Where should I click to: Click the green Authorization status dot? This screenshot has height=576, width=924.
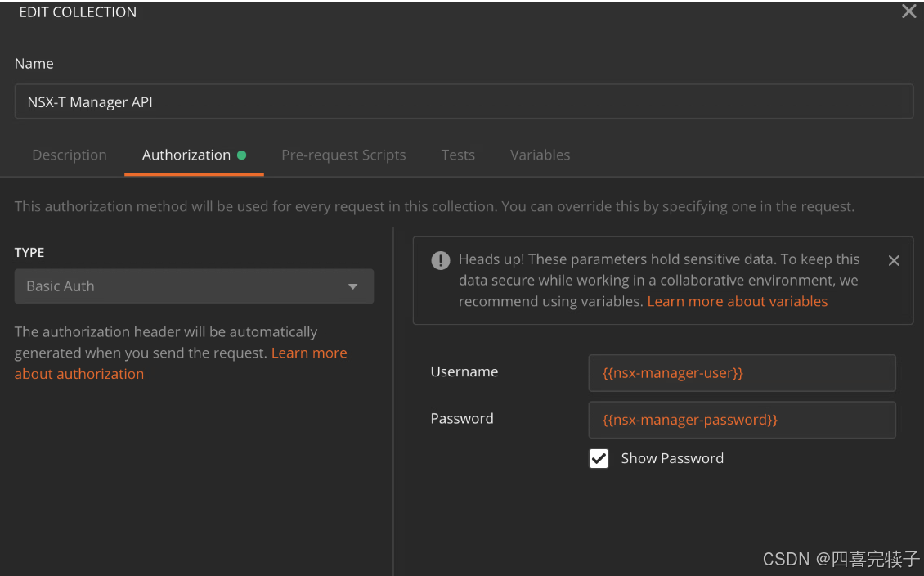point(241,155)
